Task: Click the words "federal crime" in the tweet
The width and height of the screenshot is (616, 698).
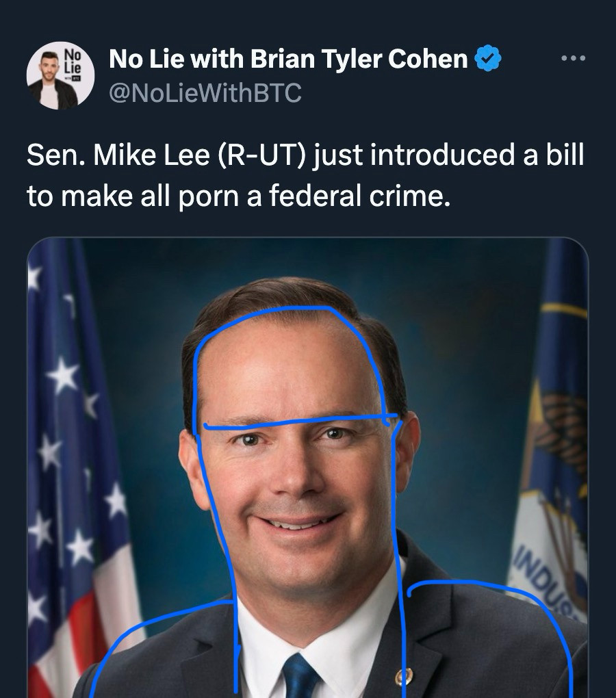Action: click(359, 196)
